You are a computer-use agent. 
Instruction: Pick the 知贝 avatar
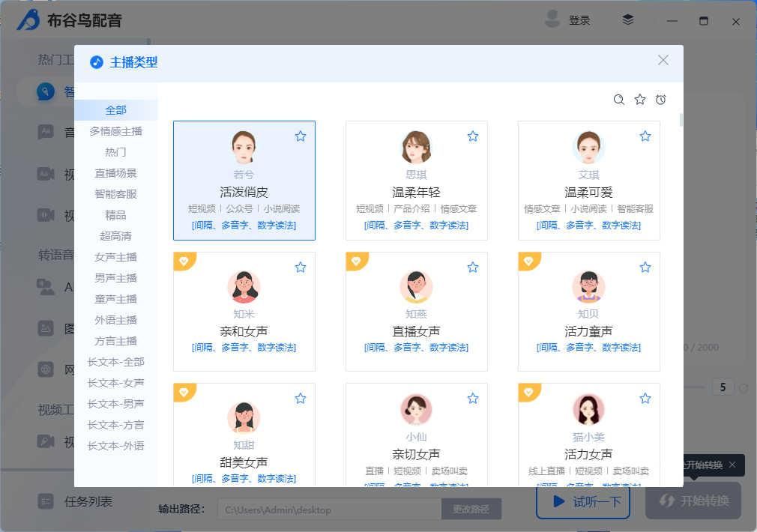click(x=588, y=287)
